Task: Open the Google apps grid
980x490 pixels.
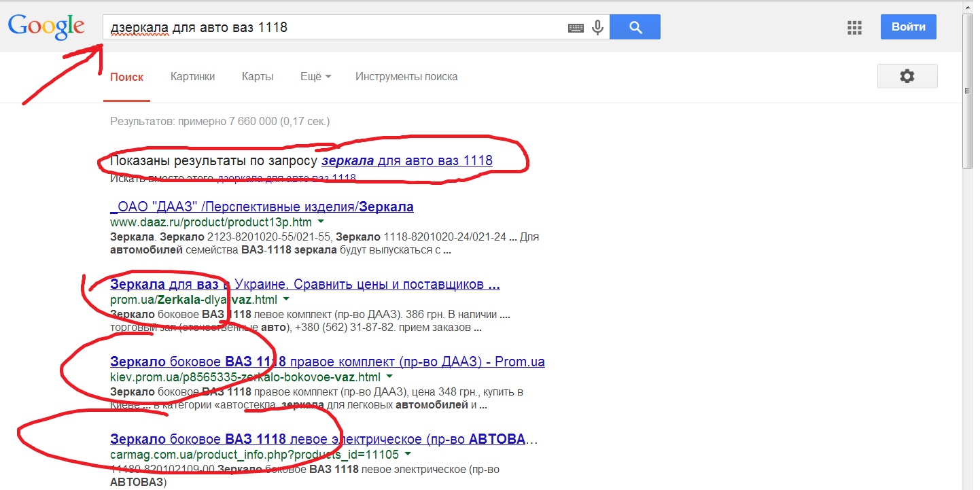Action: (x=854, y=28)
